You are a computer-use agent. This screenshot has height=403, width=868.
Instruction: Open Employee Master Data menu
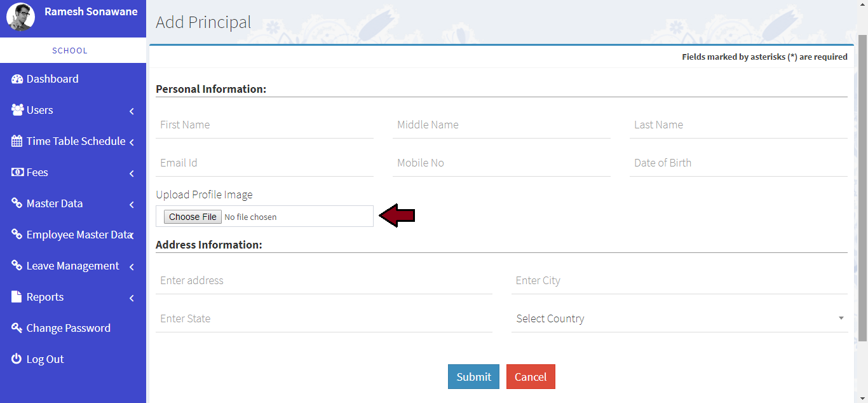click(x=79, y=235)
